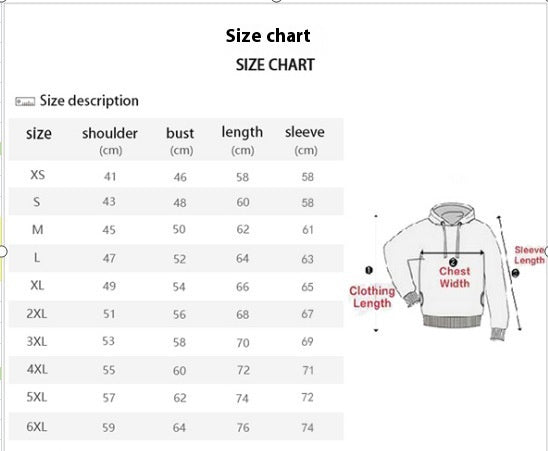Click the top-center resize handle of the image
The height and width of the screenshot is (451, 548).
click(x=276, y=1)
